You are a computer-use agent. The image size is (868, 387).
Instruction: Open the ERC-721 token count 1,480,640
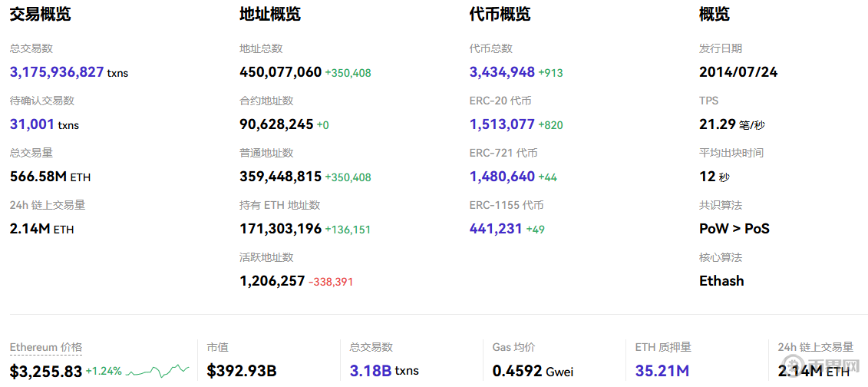click(502, 177)
